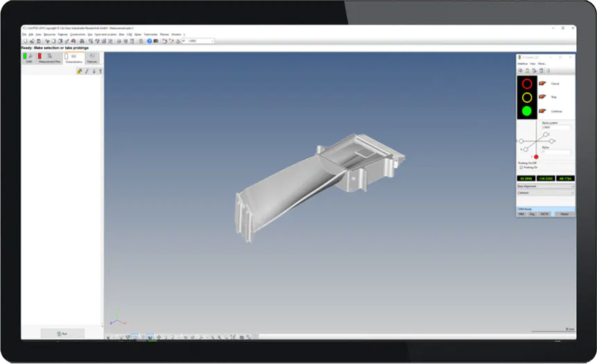The height and width of the screenshot is (364, 597).
Task: Click the blue Help question mark icon
Action: coord(149,41)
